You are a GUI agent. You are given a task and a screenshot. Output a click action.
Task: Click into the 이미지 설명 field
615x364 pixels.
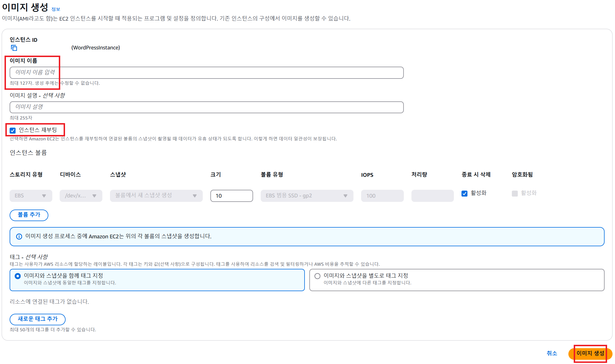pos(206,107)
